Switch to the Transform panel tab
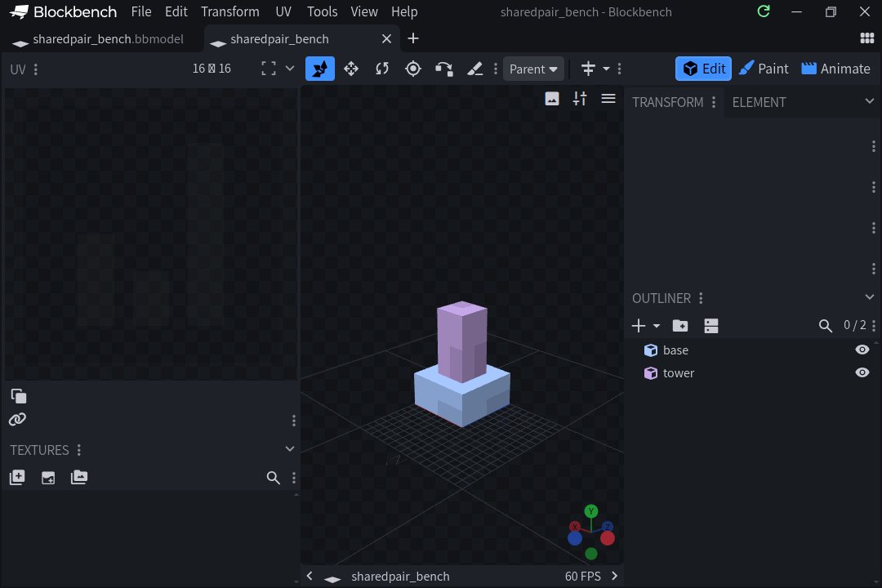This screenshot has width=882, height=588. click(667, 102)
